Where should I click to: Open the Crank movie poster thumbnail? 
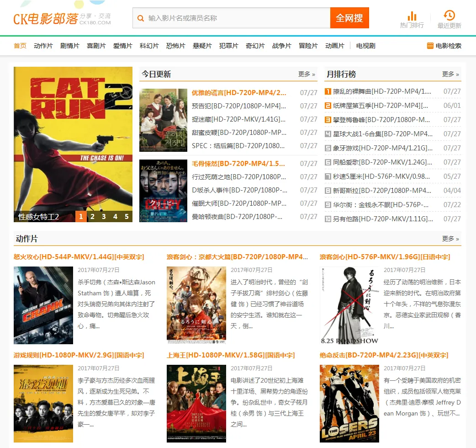43,305
